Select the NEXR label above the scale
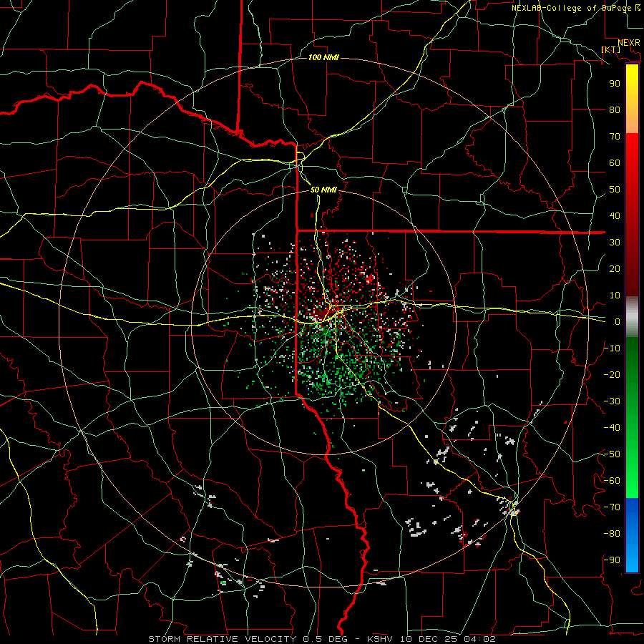Image resolution: width=644 pixels, height=644 pixels. 629,43
